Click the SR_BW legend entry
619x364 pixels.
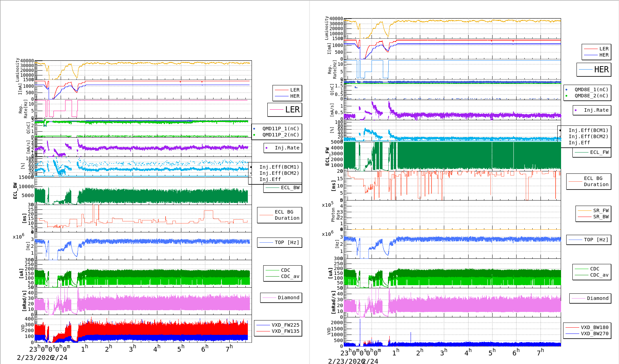coord(600,217)
